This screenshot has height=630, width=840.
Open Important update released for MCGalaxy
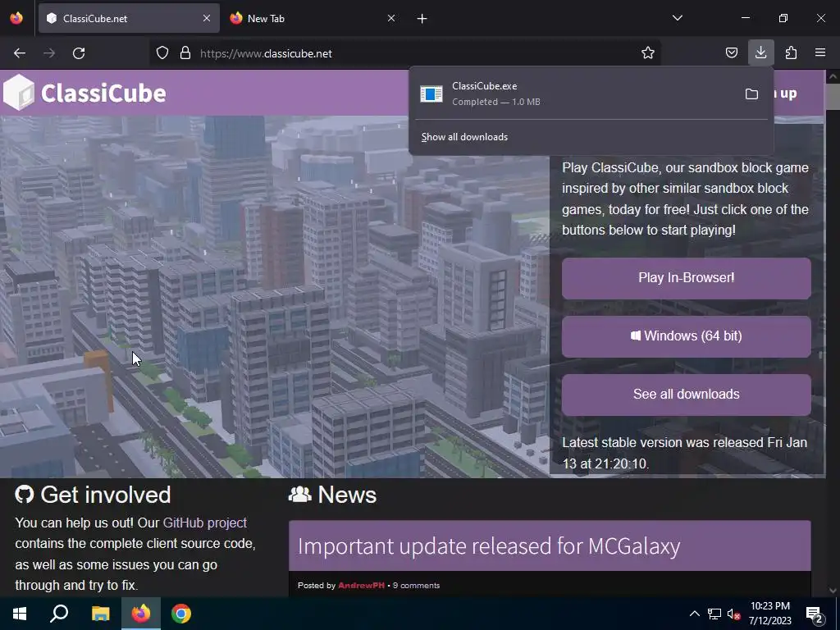click(489, 546)
